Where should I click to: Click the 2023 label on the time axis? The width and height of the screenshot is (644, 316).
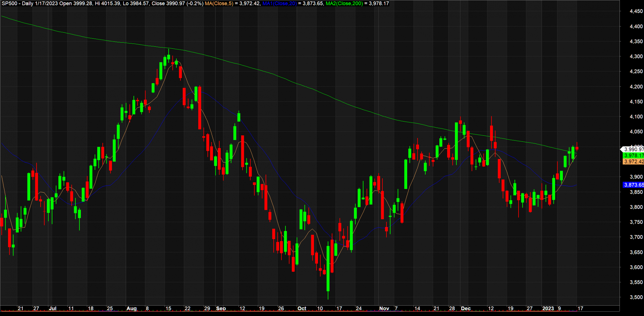pyautogui.click(x=548, y=308)
